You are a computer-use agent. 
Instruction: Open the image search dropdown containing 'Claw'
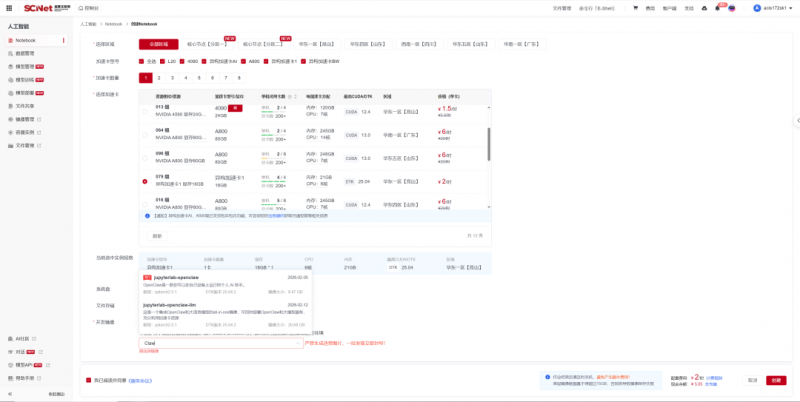coord(220,343)
